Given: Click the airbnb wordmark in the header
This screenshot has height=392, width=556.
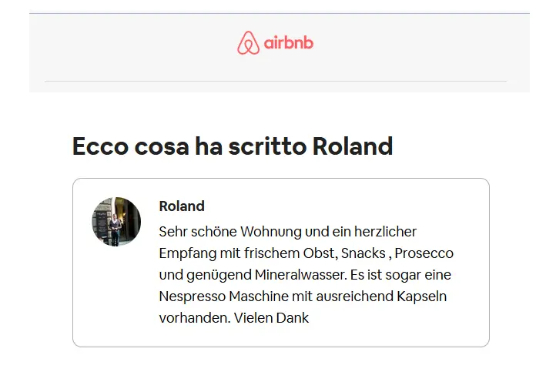Looking at the screenshot, I should point(289,42).
